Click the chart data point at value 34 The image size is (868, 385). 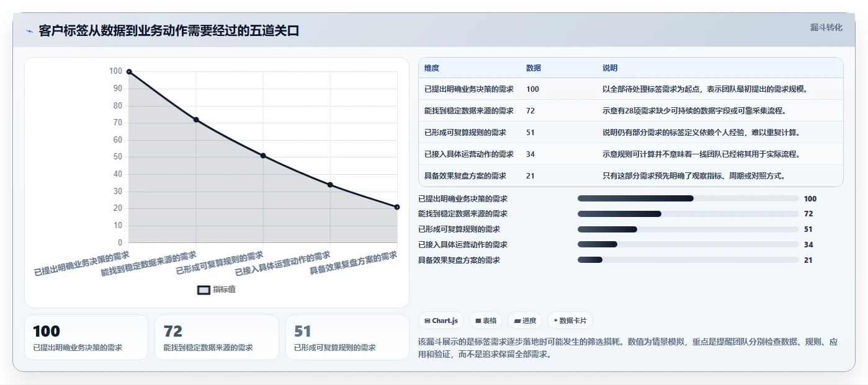pyautogui.click(x=330, y=185)
